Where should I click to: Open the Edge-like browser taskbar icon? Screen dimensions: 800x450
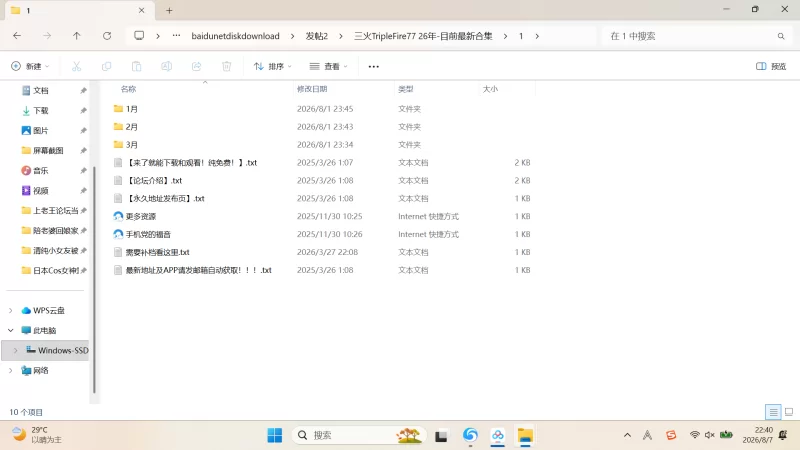point(470,435)
